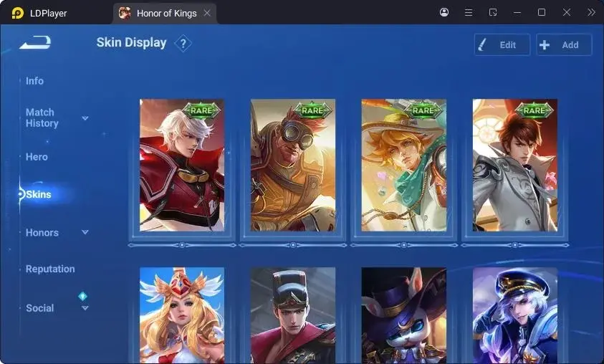Click the Honor of Kings tab game icon
Screen dimensions: 604x364
pos(125,13)
